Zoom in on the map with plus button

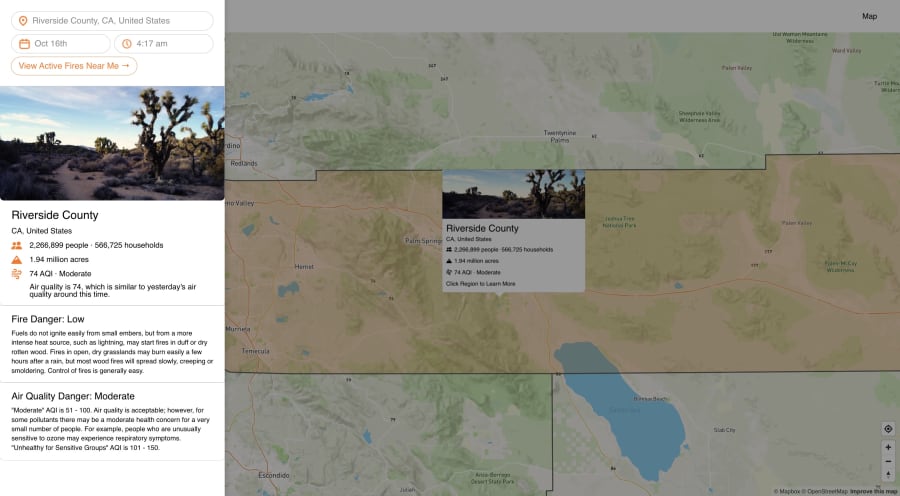tap(888, 447)
